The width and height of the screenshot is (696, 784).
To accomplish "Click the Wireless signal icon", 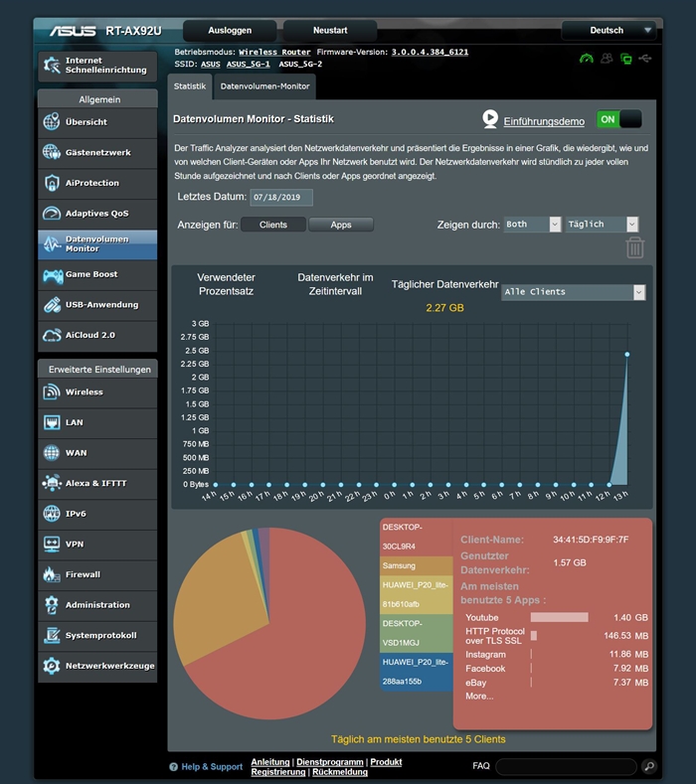I will click(x=52, y=392).
